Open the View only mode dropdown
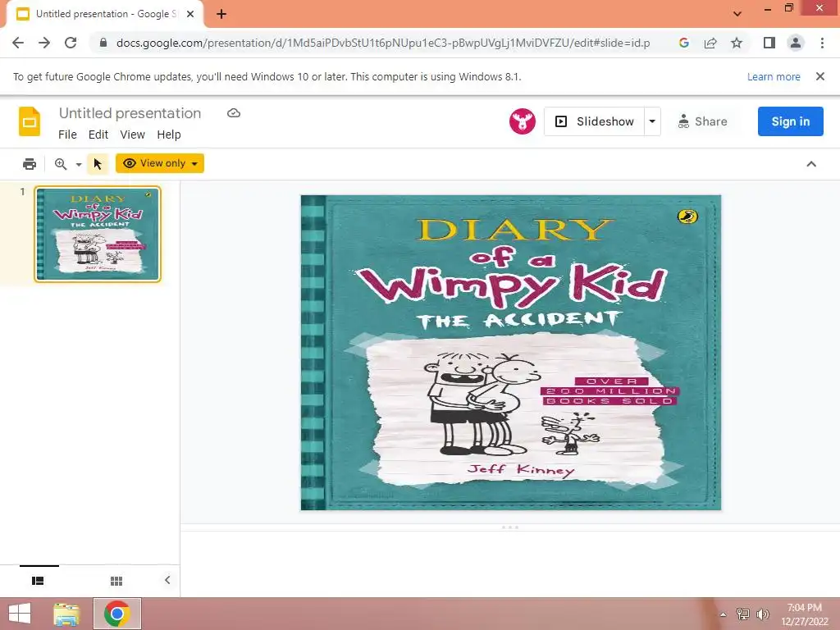This screenshot has height=630, width=840. tap(160, 163)
